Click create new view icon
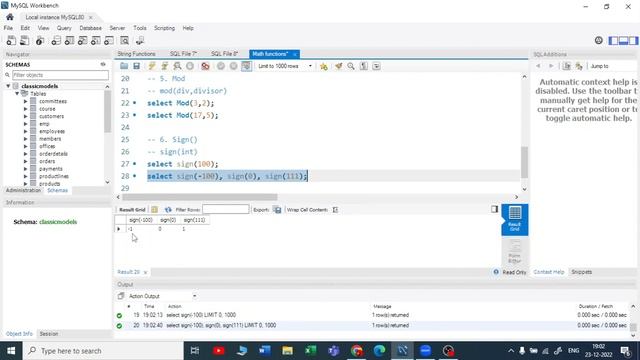Screen dimensions: 640x360 tap(82, 40)
